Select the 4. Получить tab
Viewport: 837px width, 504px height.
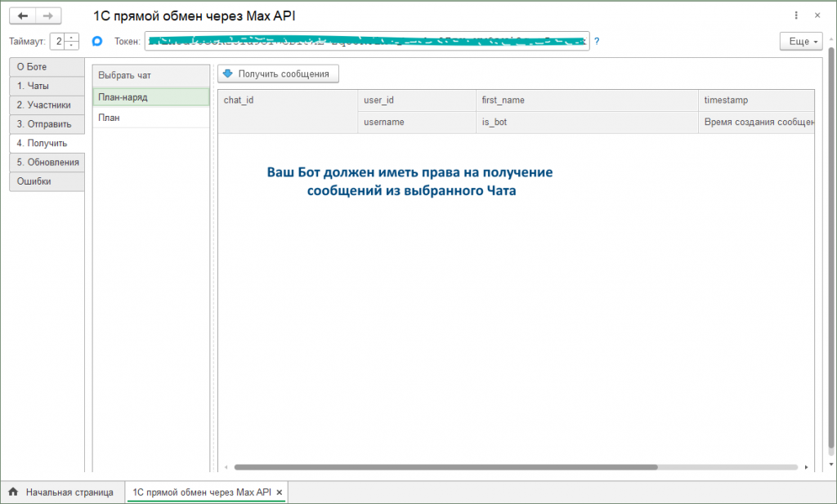tap(47, 143)
